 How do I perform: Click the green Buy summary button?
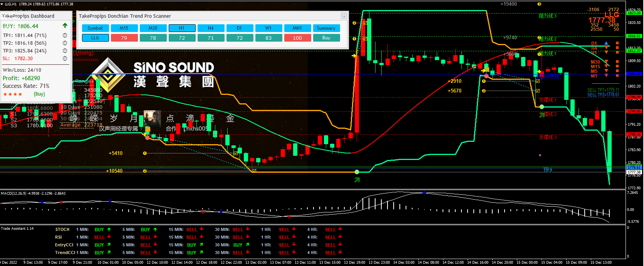point(326,38)
